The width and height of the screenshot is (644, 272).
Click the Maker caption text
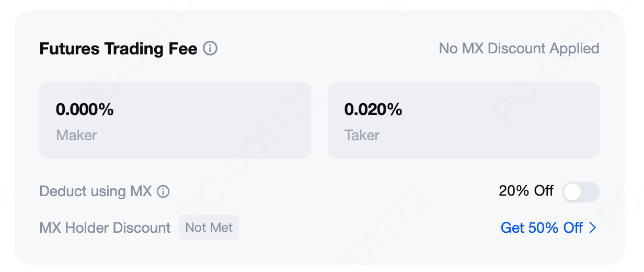76,135
